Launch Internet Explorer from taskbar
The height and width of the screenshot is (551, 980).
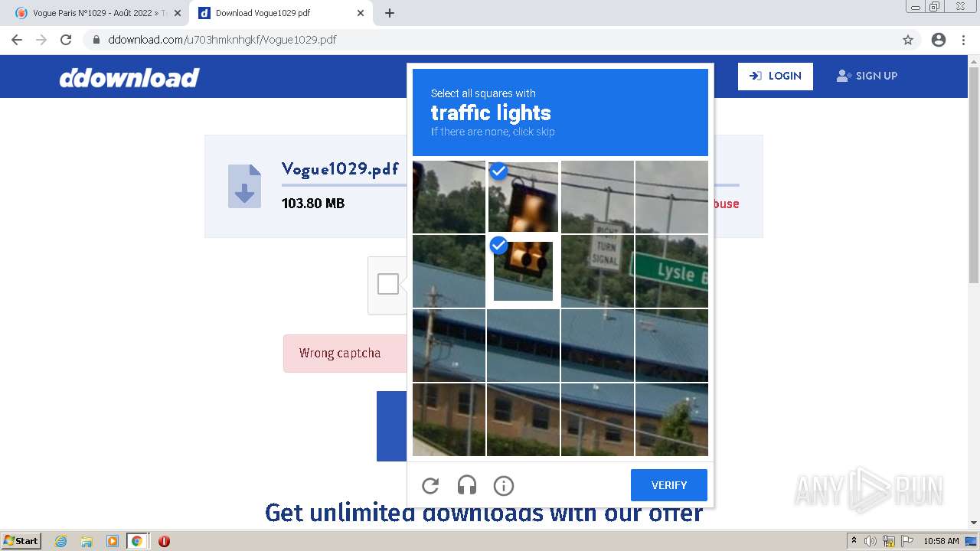pos(60,541)
